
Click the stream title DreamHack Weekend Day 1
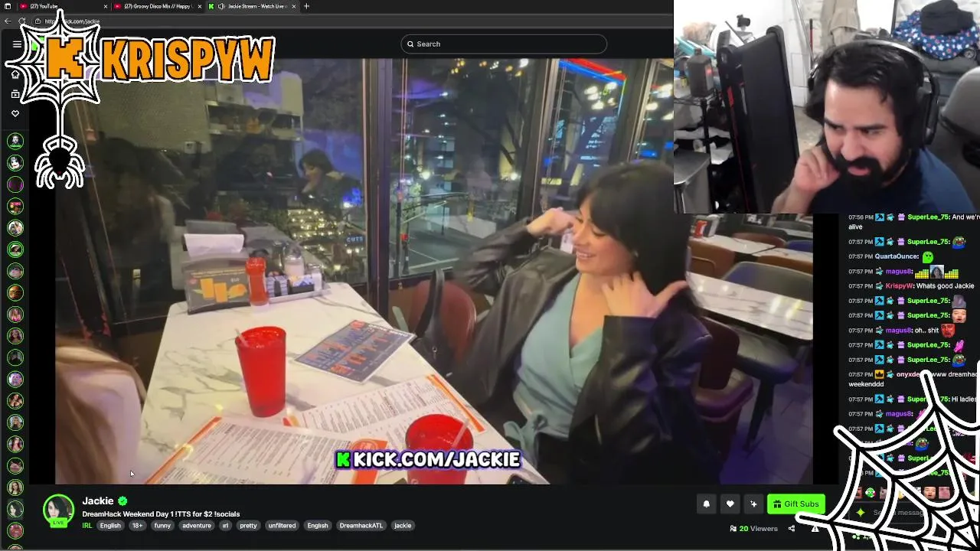[161, 514]
